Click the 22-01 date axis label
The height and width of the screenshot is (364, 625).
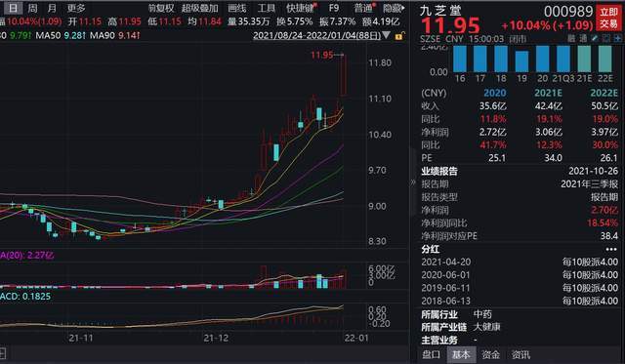pos(356,338)
